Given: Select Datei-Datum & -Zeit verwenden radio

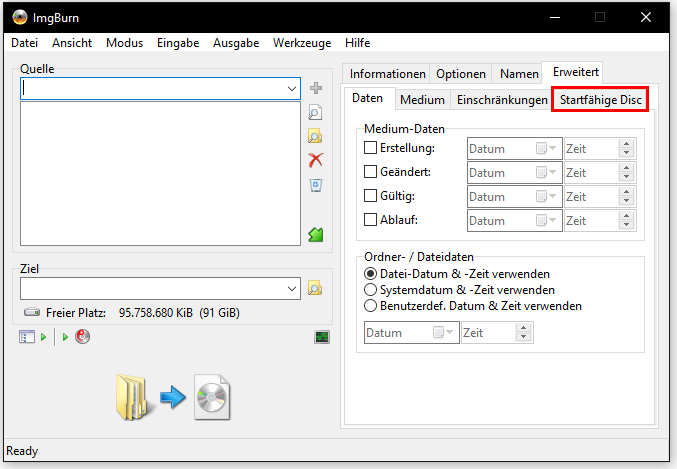Looking at the screenshot, I should [x=370, y=274].
